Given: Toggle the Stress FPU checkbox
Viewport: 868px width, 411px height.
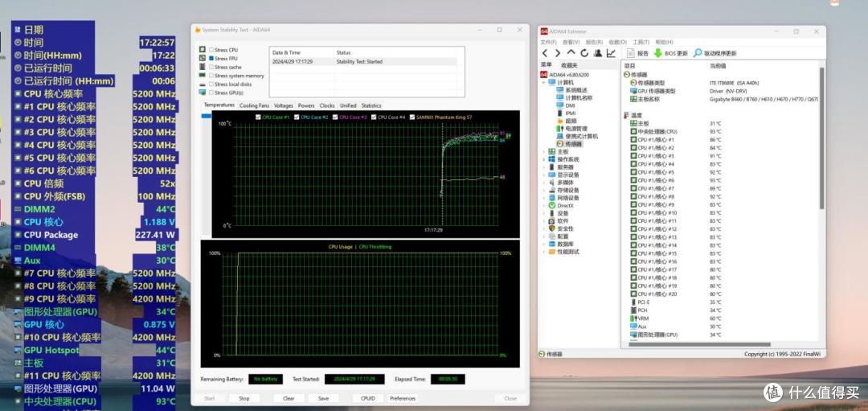Looking at the screenshot, I should 211,58.
